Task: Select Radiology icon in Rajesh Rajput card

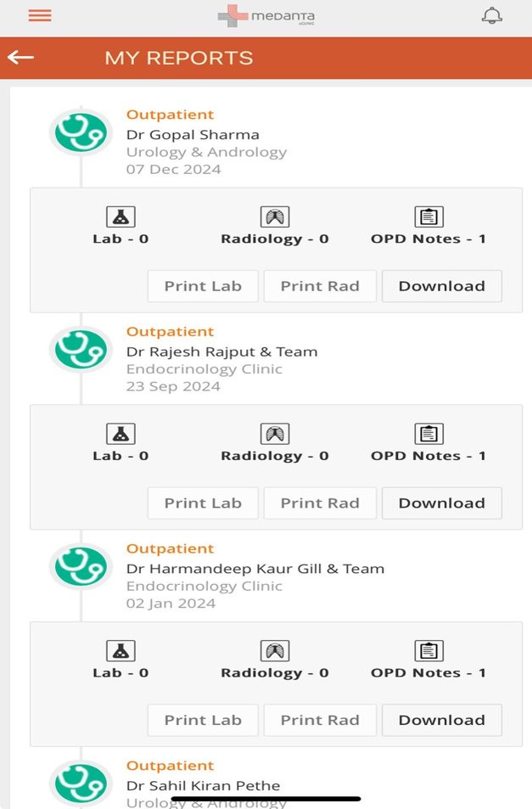Action: point(275,434)
